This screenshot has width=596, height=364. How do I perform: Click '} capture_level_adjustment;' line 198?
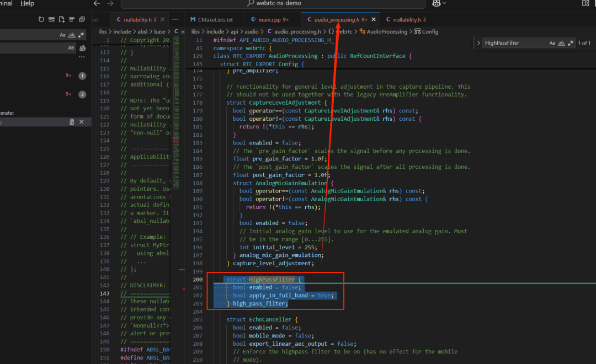tap(270, 263)
